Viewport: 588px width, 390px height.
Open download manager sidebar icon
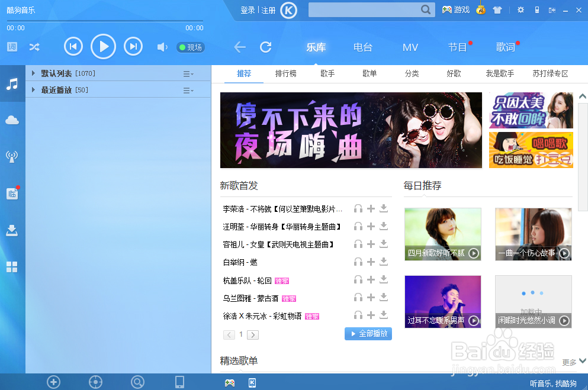tap(12, 230)
